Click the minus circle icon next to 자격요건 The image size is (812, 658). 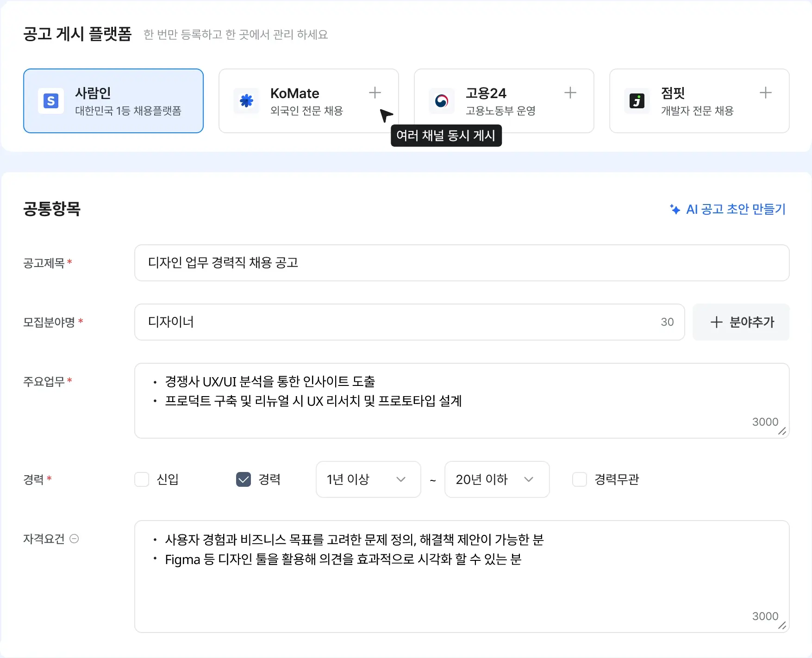point(74,539)
